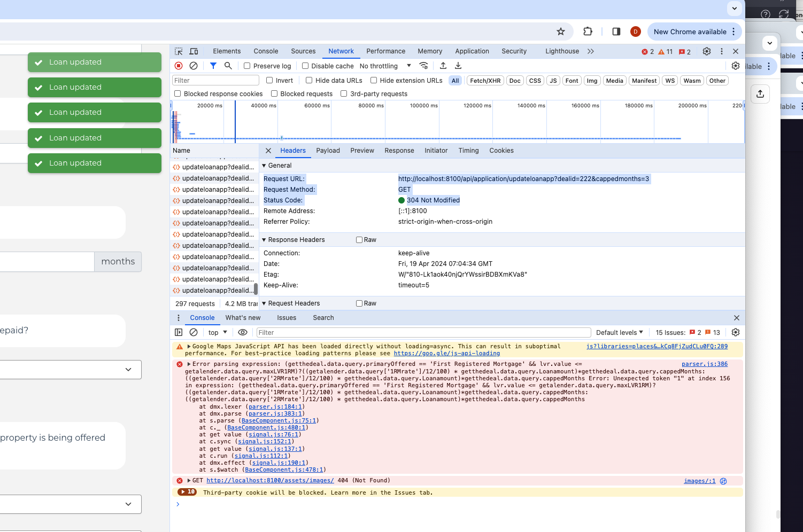Bookmark this page with star icon

click(561, 32)
